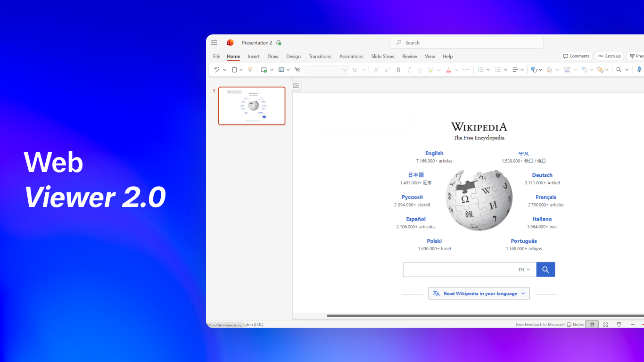Viewport: 644px width, 362px height.
Task: Click the cloud saved status icon
Action: 279,42
